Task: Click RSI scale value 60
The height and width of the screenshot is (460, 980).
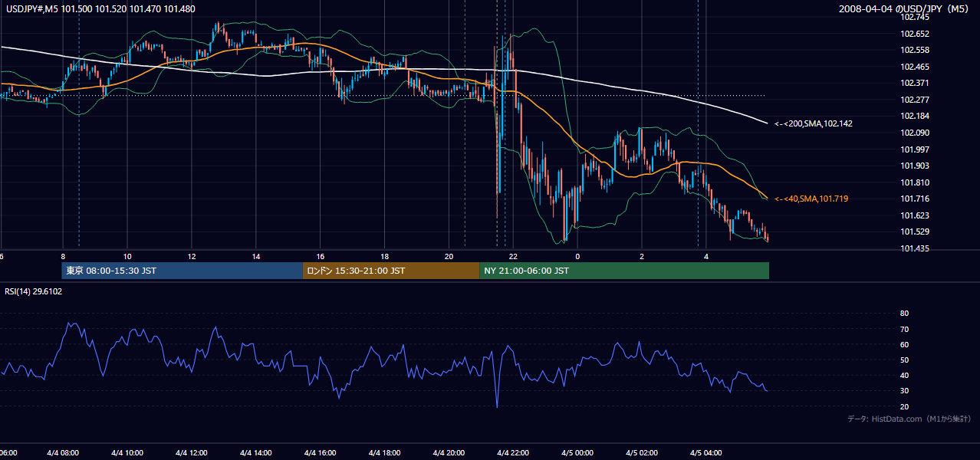Action: click(904, 344)
